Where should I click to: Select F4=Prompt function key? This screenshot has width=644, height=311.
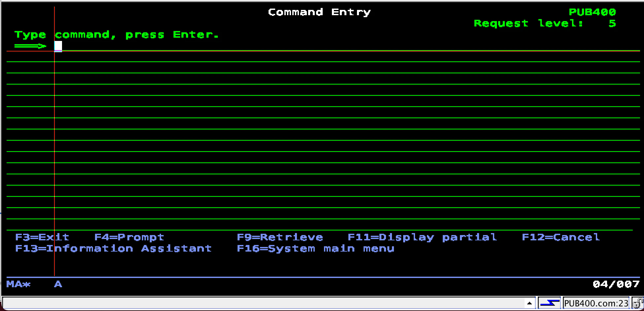tap(129, 237)
